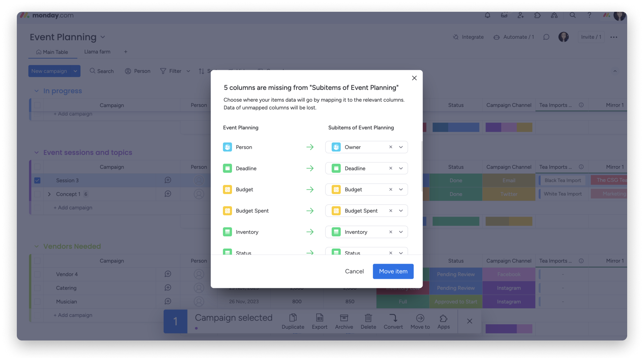Click the In progress Status summary bar
This screenshot has height=358, width=644.
456,127
